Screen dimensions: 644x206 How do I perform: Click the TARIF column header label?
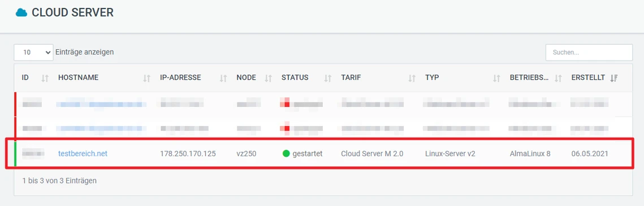[351, 78]
